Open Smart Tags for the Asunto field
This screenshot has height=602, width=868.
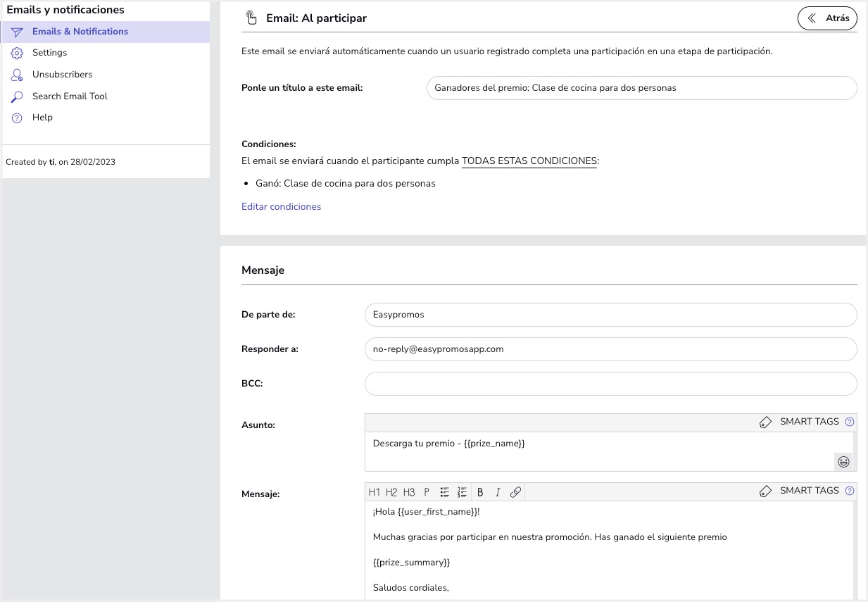pyautogui.click(x=800, y=422)
